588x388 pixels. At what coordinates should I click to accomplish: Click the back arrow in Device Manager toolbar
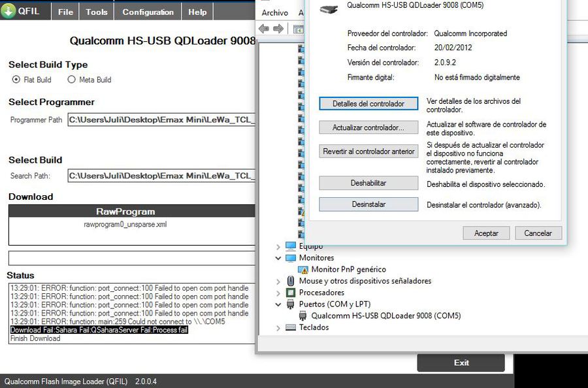pyautogui.click(x=264, y=29)
